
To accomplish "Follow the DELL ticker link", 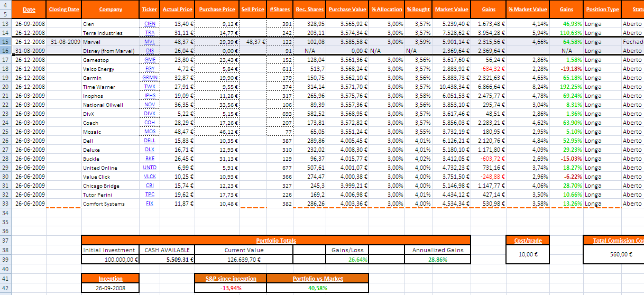I will (x=150, y=141).
